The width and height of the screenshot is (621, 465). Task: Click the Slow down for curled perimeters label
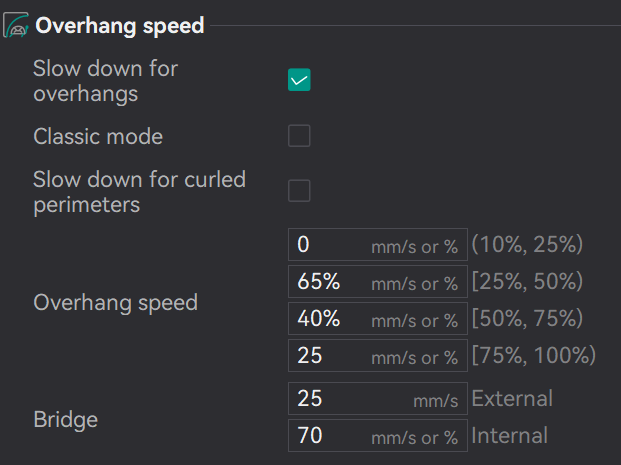139,191
